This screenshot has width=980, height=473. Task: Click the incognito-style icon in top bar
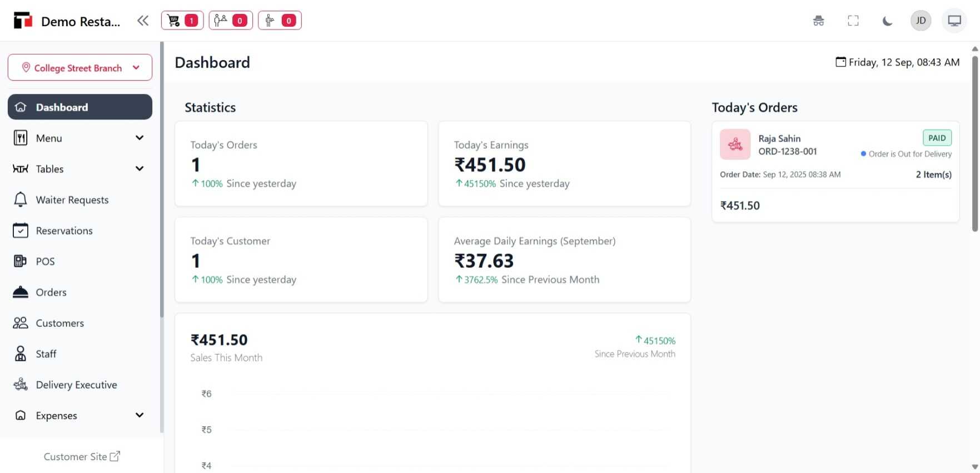[818, 21]
